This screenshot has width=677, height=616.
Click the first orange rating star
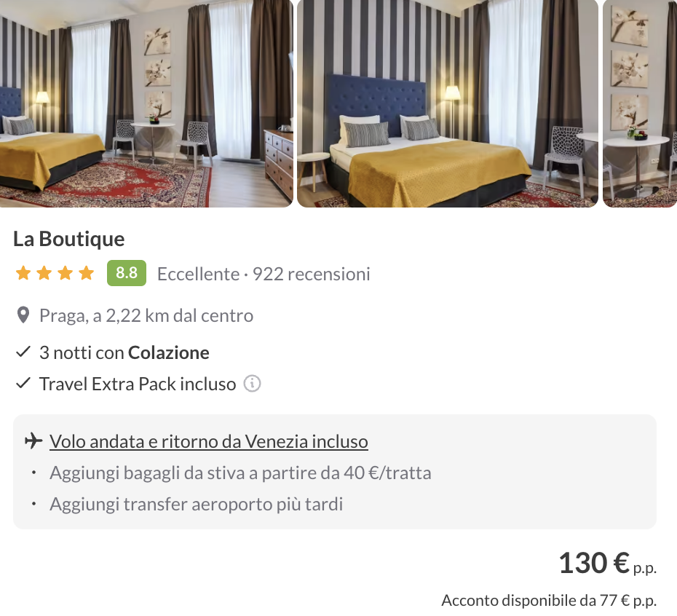point(23,273)
